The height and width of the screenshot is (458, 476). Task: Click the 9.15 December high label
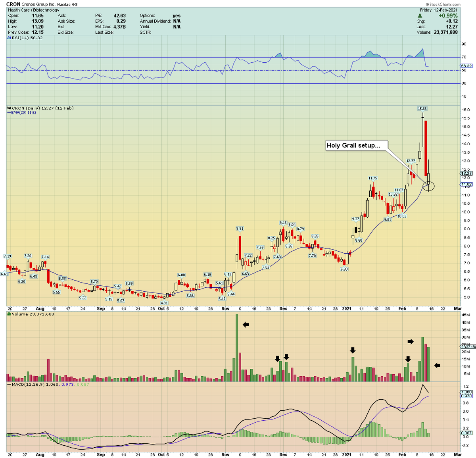[283, 223]
